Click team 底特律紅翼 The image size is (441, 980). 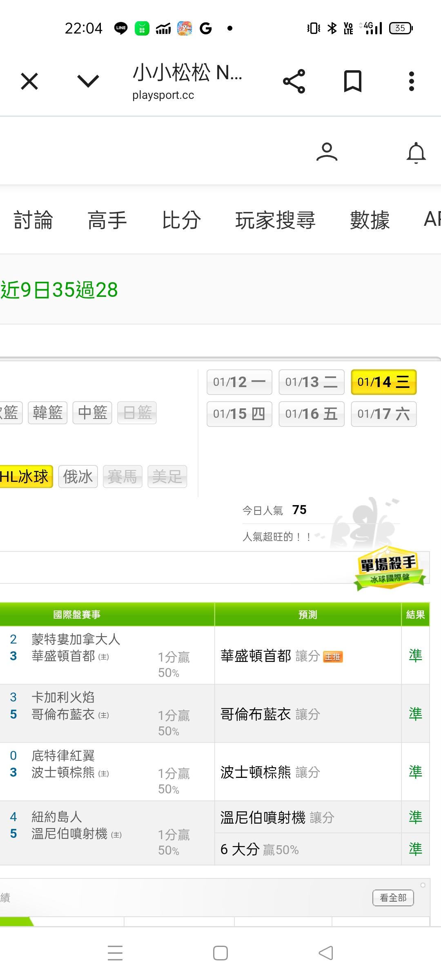[x=63, y=755]
